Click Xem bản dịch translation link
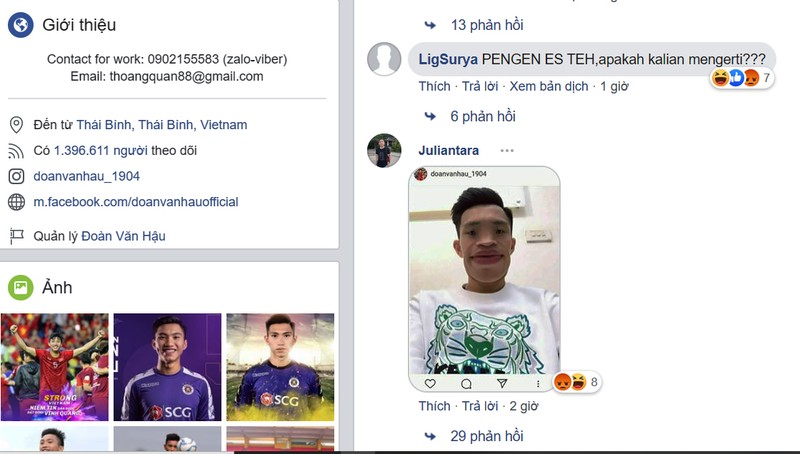Screen dimensions: 800x454 548,86
